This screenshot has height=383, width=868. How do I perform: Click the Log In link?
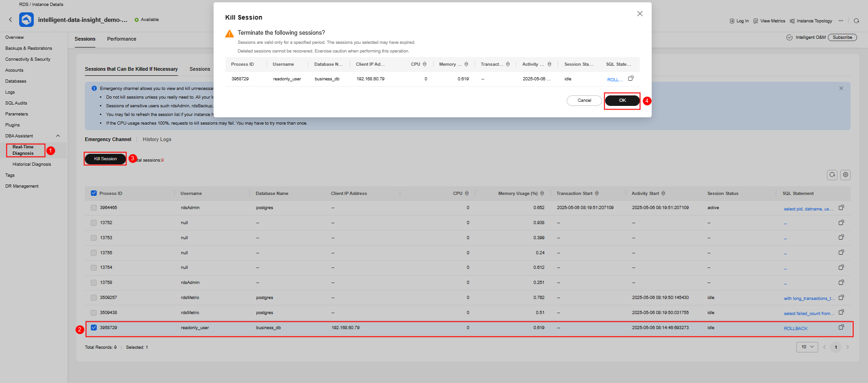click(739, 21)
